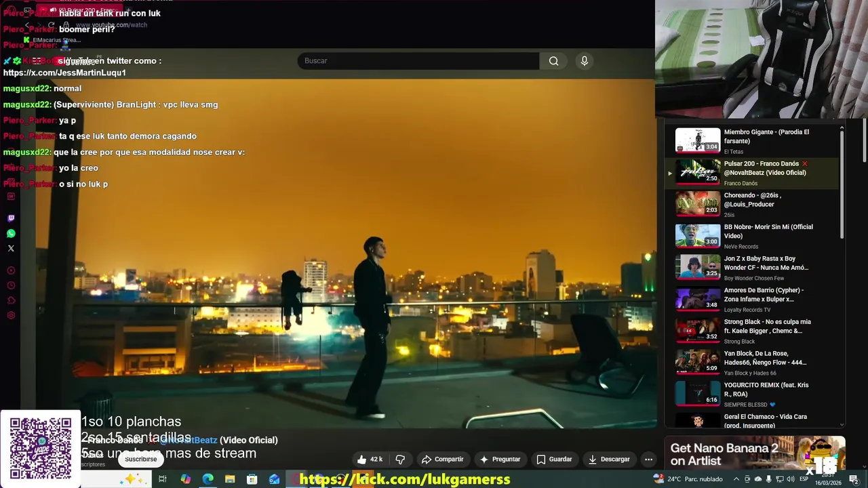Open the sidebar M icon above Twitch
The width and height of the screenshot is (868, 488).
click(x=11, y=197)
